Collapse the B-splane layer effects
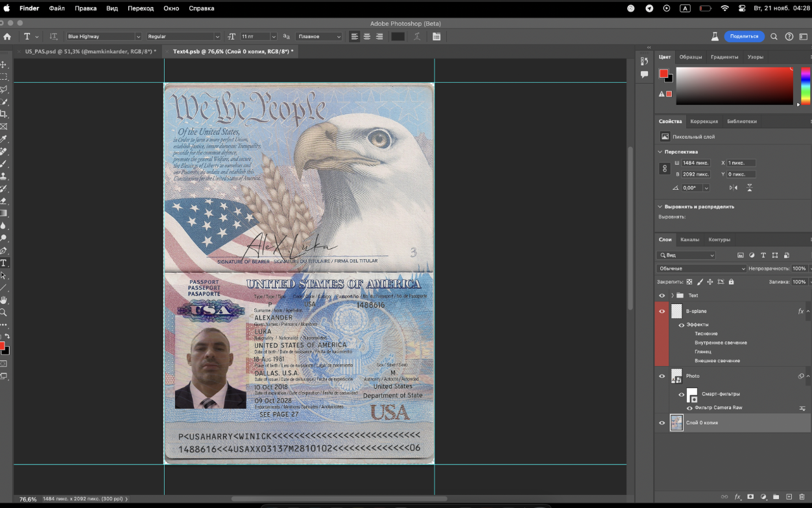The width and height of the screenshot is (812, 508). 808,311
